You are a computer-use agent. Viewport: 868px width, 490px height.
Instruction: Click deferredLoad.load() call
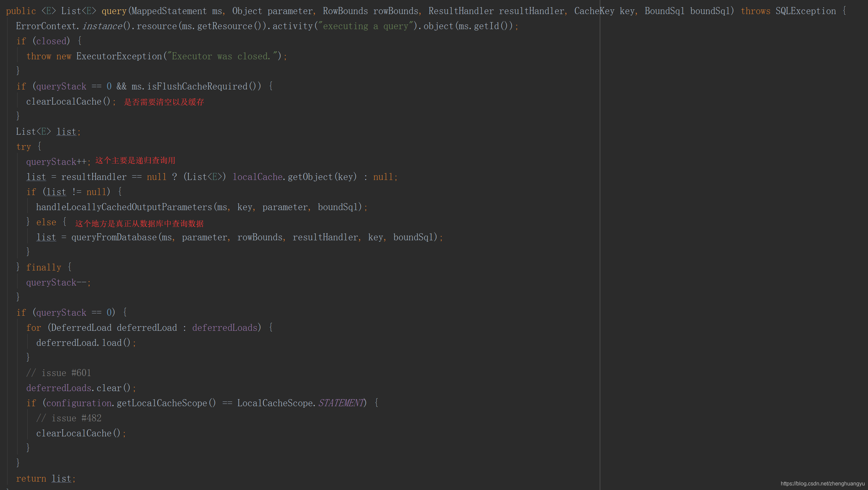point(86,343)
